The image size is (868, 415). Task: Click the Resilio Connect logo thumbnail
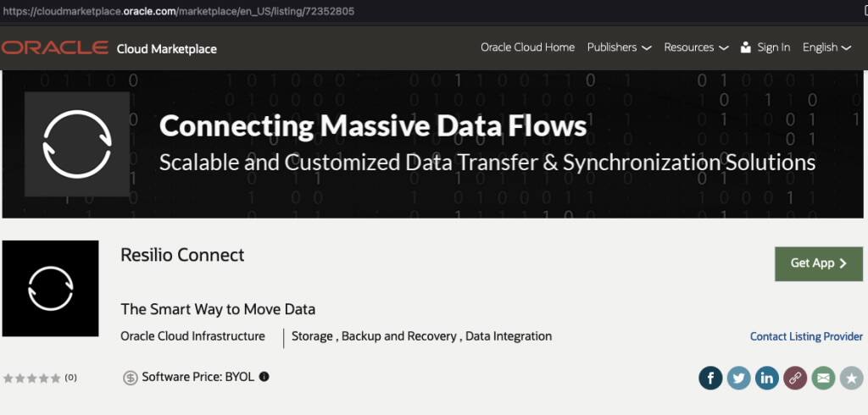(x=51, y=288)
